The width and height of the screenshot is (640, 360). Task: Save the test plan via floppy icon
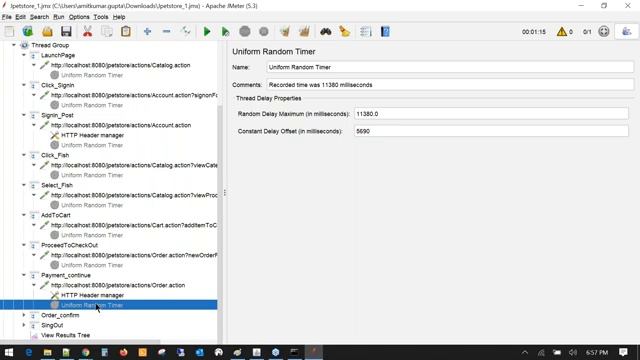coord(66,31)
